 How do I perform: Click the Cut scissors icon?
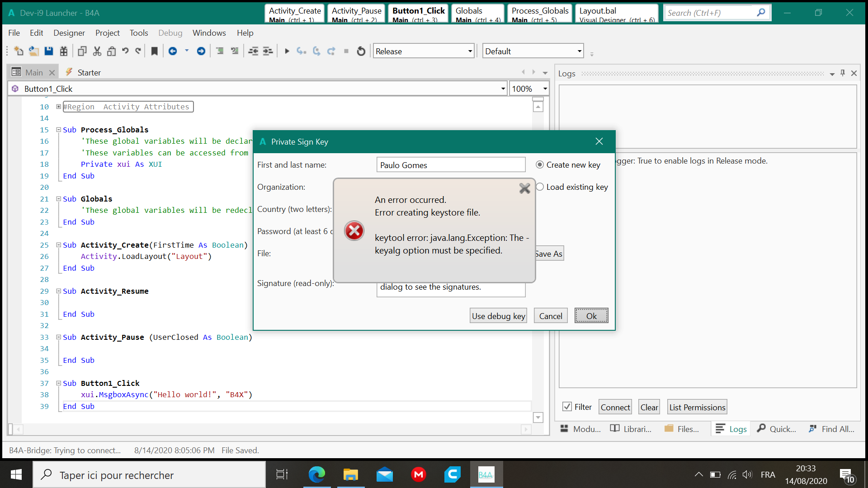click(97, 51)
